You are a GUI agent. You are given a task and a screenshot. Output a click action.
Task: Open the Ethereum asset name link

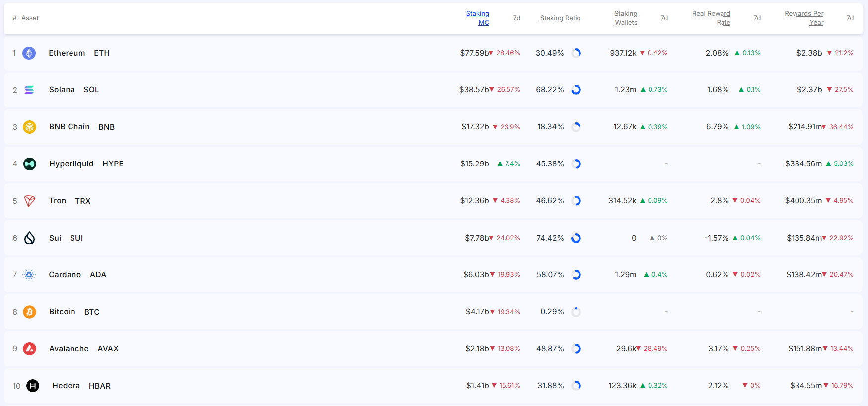[67, 53]
